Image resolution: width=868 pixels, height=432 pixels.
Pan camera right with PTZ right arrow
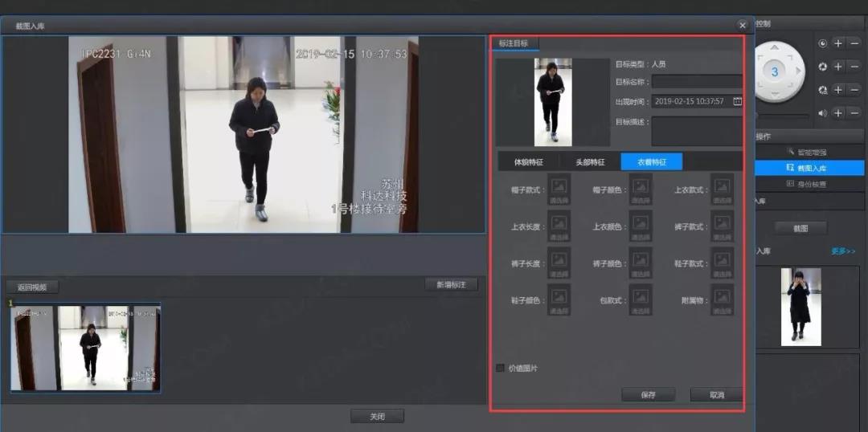click(x=798, y=71)
